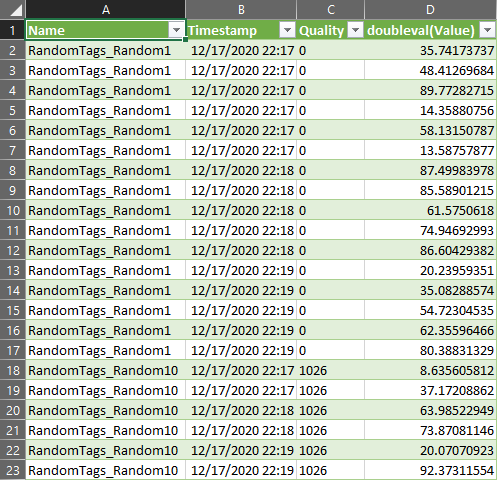Click cell with value 8.635605812
Screen dimensions: 497x480
(x=430, y=370)
